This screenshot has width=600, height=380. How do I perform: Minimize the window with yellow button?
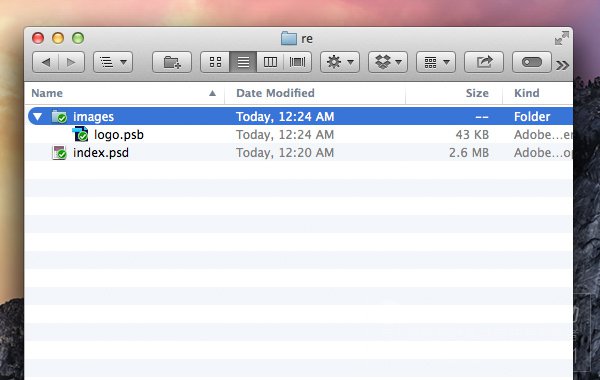[58, 38]
